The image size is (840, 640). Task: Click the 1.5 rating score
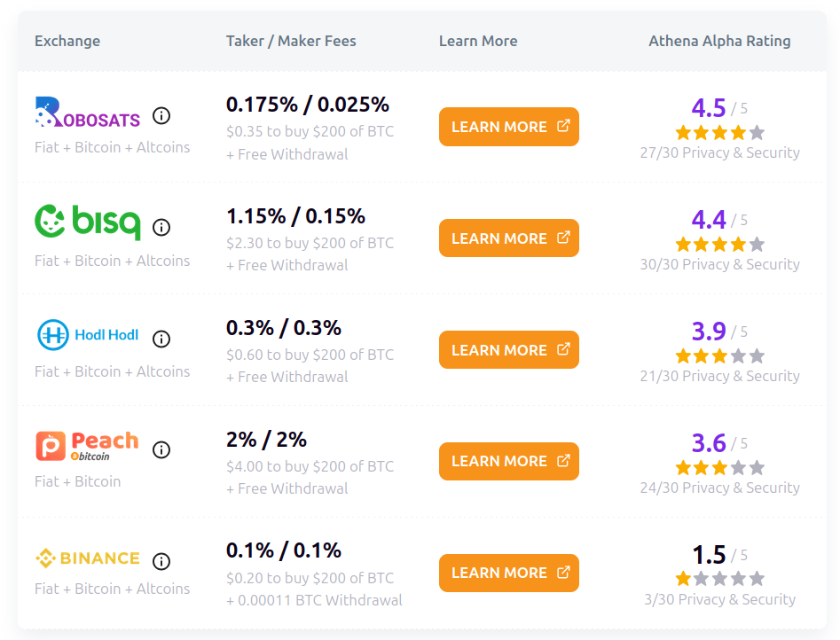coord(708,555)
